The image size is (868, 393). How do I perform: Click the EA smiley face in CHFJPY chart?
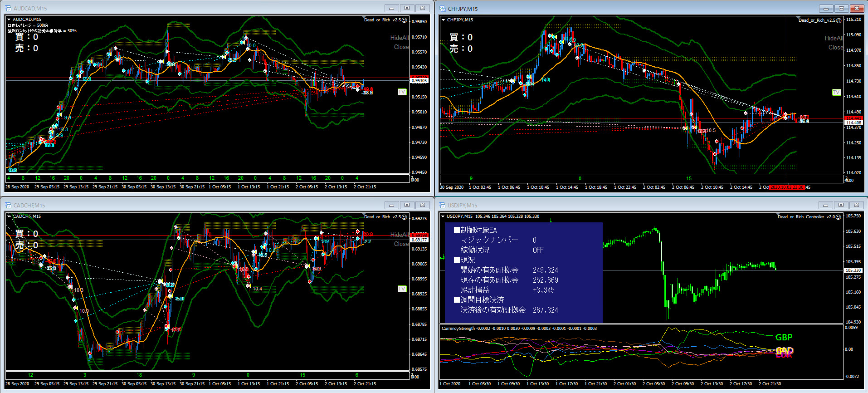839,20
